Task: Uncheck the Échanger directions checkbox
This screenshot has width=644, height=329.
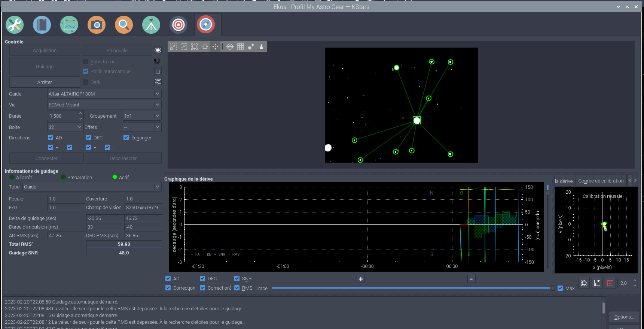Action: [126, 138]
